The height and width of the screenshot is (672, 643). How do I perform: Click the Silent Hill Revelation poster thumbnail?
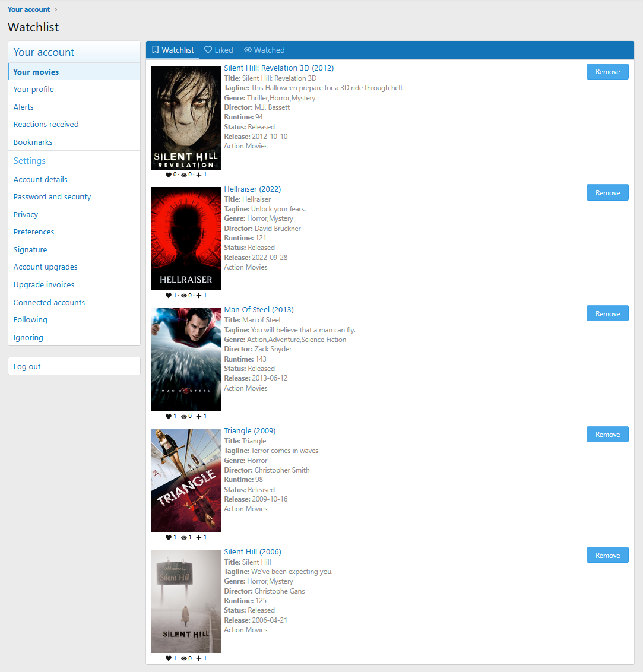point(186,118)
